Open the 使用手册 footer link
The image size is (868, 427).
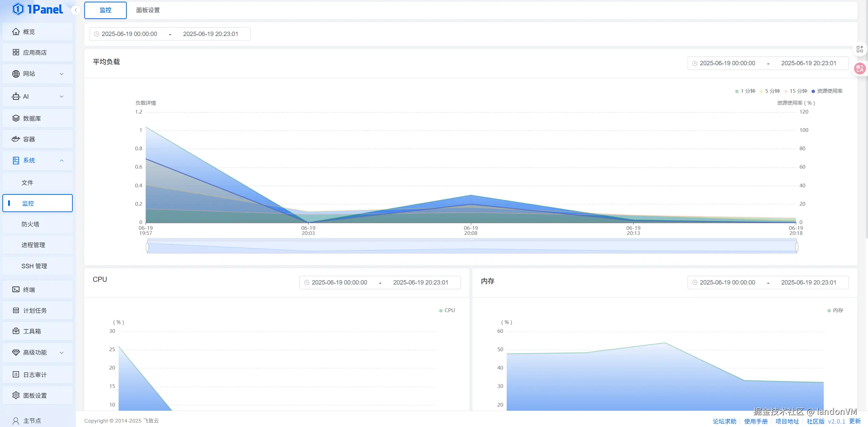point(756,421)
